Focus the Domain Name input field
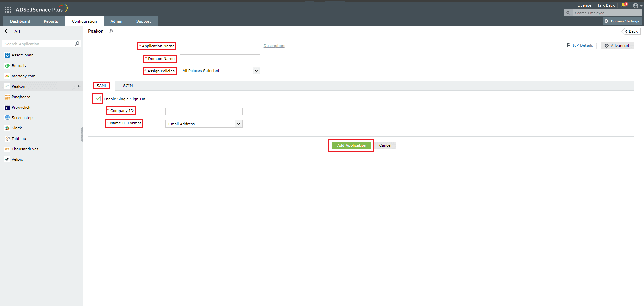Image resolution: width=644 pixels, height=306 pixels. [220, 58]
